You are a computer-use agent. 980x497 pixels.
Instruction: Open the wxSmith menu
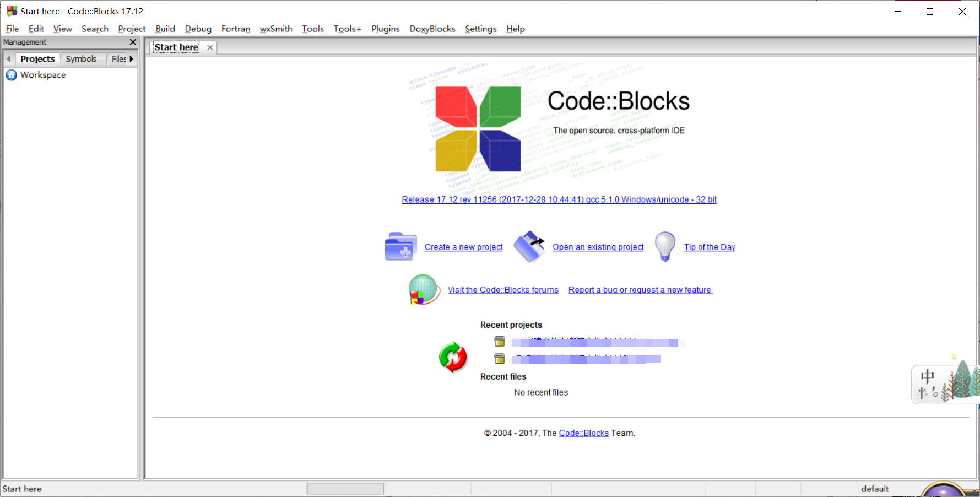[275, 29]
